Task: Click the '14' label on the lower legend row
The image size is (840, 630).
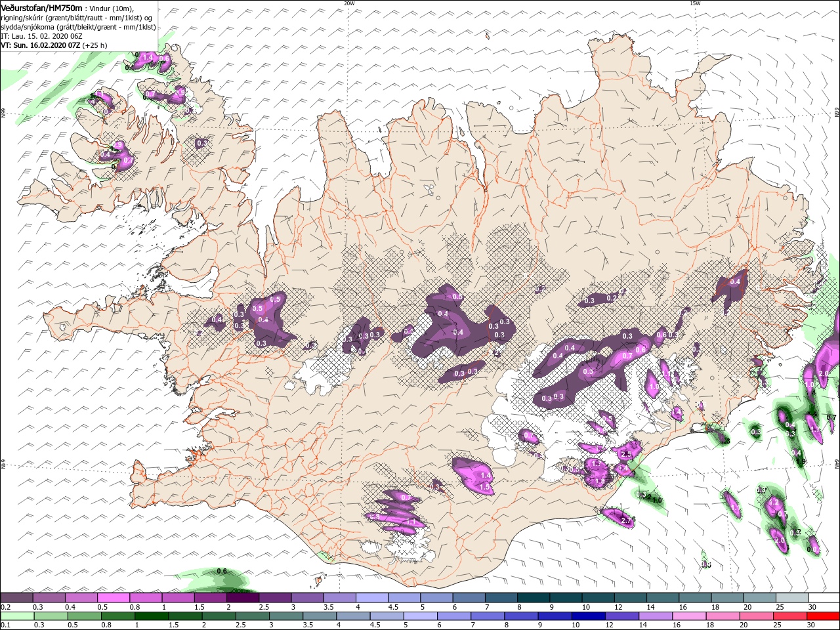Action: (642, 625)
